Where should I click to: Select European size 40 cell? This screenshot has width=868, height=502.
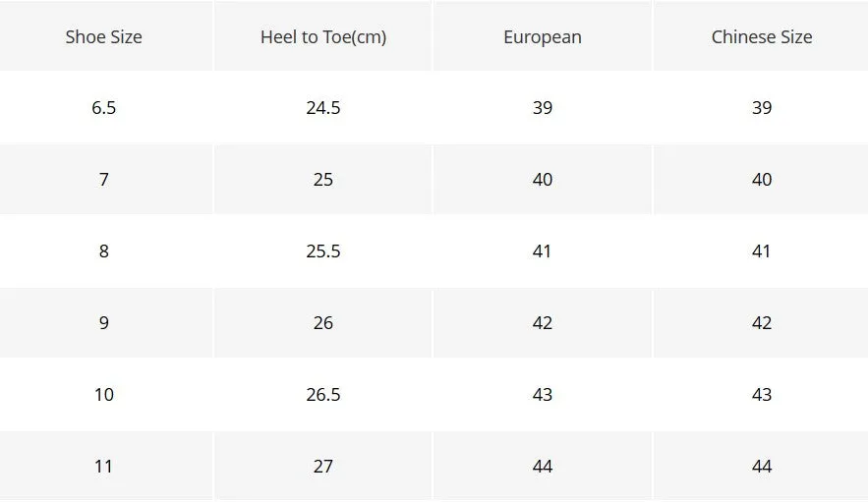[543, 180]
